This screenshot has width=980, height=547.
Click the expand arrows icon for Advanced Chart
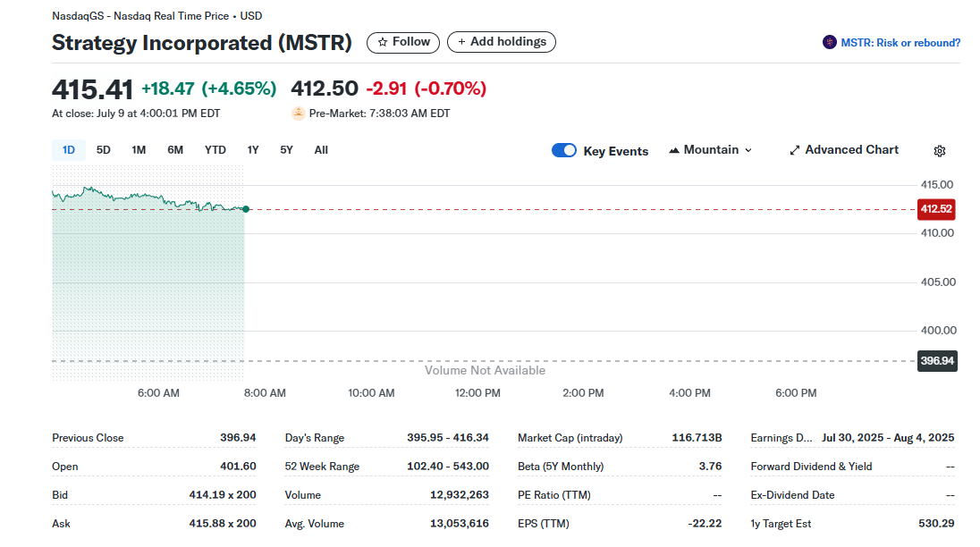tap(794, 150)
